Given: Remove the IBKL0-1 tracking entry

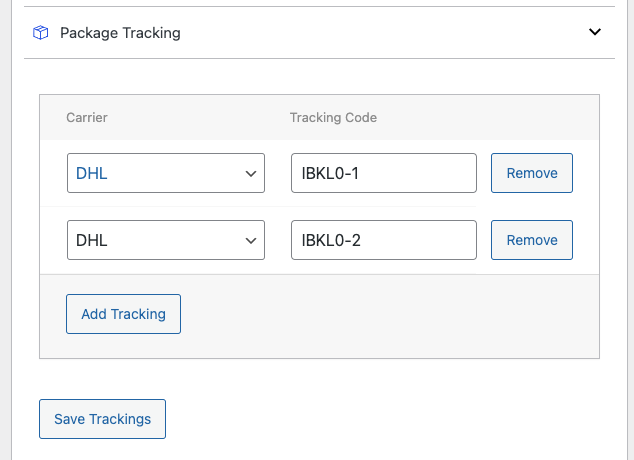Looking at the screenshot, I should pos(532,173).
